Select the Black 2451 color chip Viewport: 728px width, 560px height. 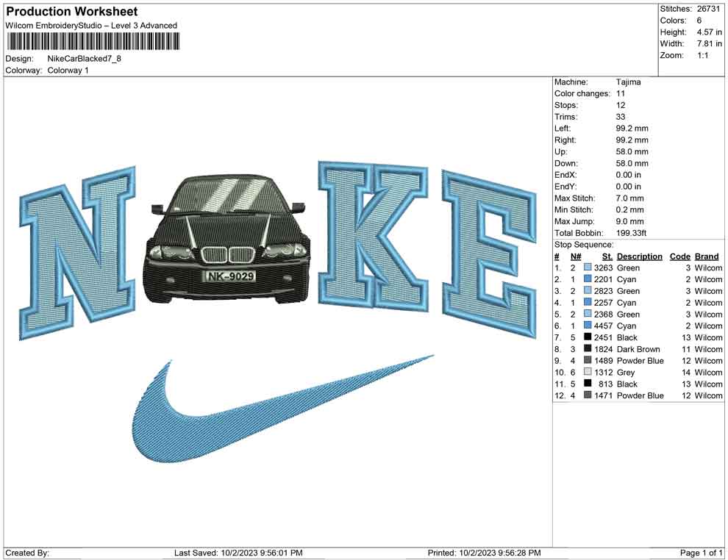click(x=588, y=337)
